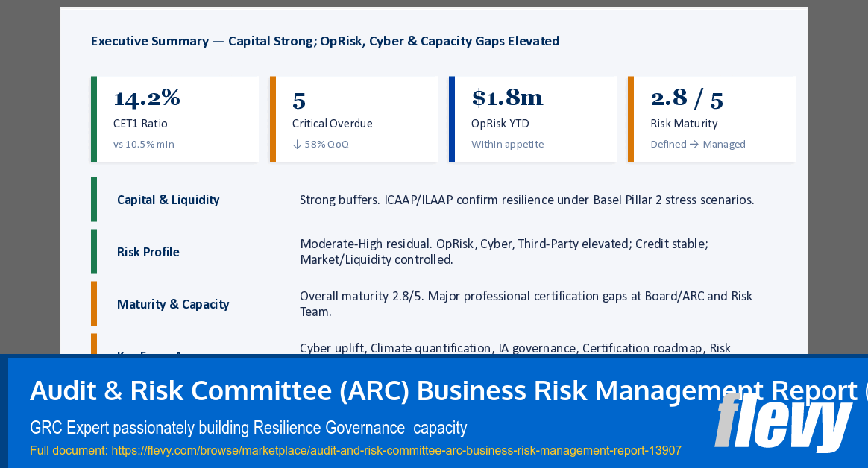The image size is (868, 468).
Task: Click the Critical Overdue count 5
Action: point(299,101)
